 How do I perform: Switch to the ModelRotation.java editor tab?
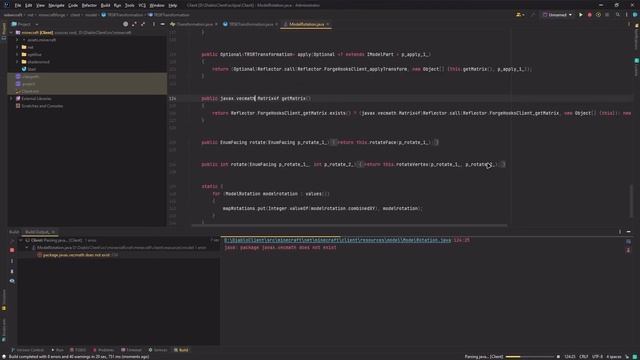click(x=306, y=24)
